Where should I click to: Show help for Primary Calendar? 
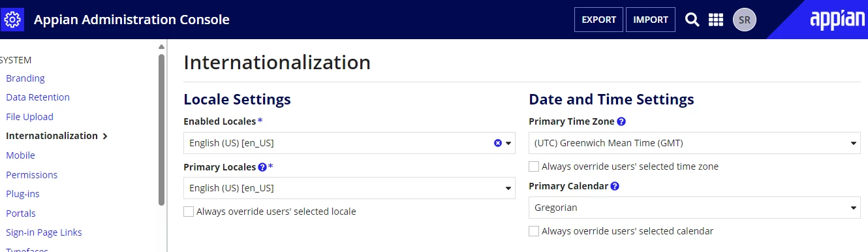pyautogui.click(x=615, y=186)
